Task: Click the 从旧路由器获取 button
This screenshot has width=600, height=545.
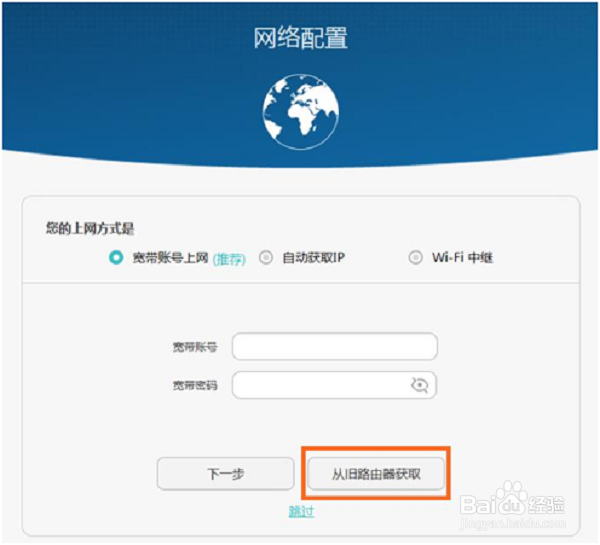Action: (x=376, y=474)
